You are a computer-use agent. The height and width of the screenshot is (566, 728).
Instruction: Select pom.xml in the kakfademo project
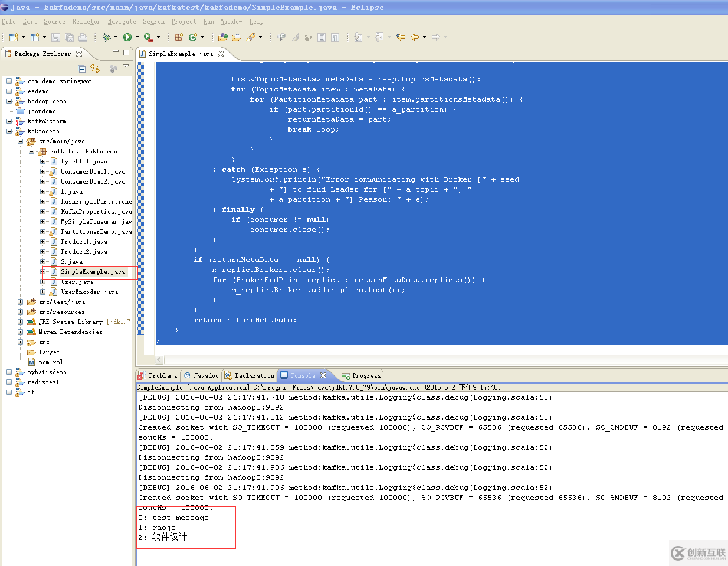click(51, 362)
